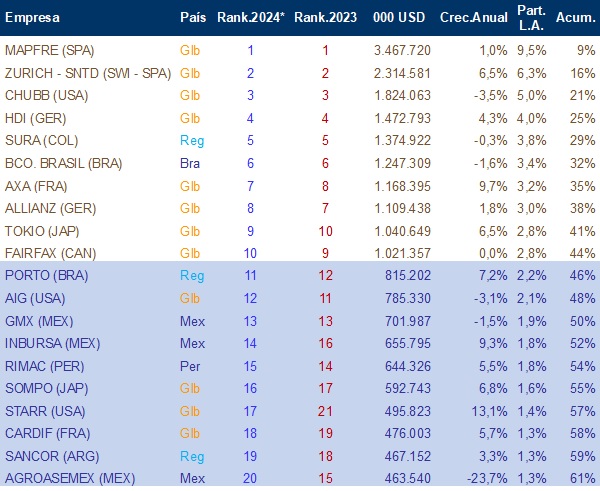The image size is (600, 491).
Task: Click the Crec.Anual column header
Action: coord(474,18)
